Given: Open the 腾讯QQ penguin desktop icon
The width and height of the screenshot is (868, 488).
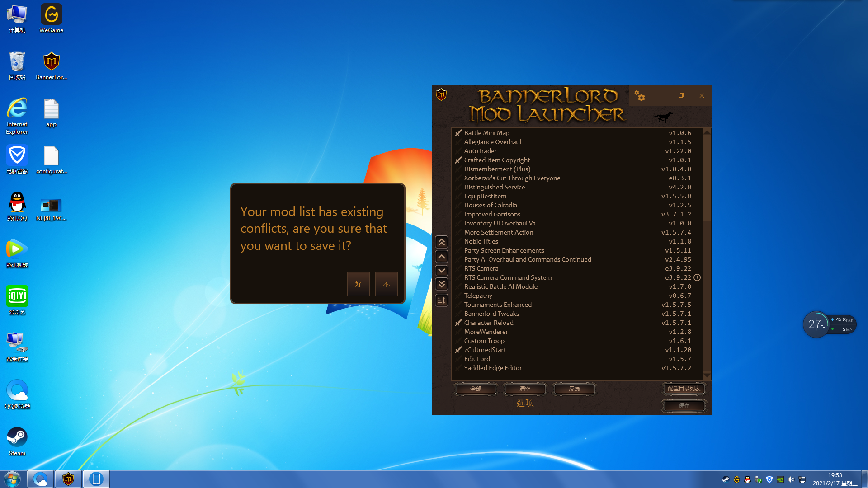Looking at the screenshot, I should (17, 206).
